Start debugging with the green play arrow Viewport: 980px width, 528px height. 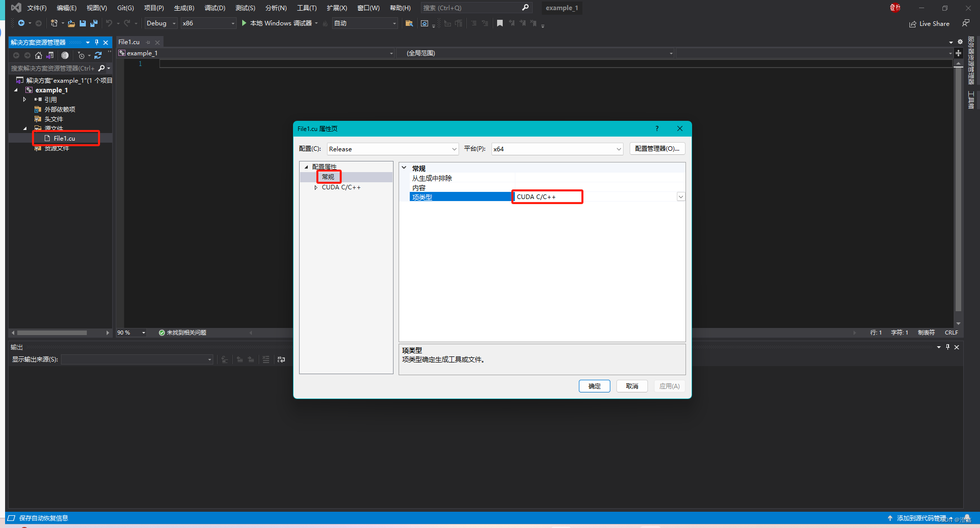click(244, 23)
